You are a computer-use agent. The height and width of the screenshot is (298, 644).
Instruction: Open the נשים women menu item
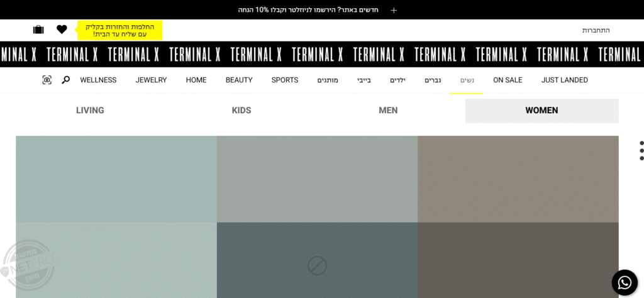coord(467,80)
